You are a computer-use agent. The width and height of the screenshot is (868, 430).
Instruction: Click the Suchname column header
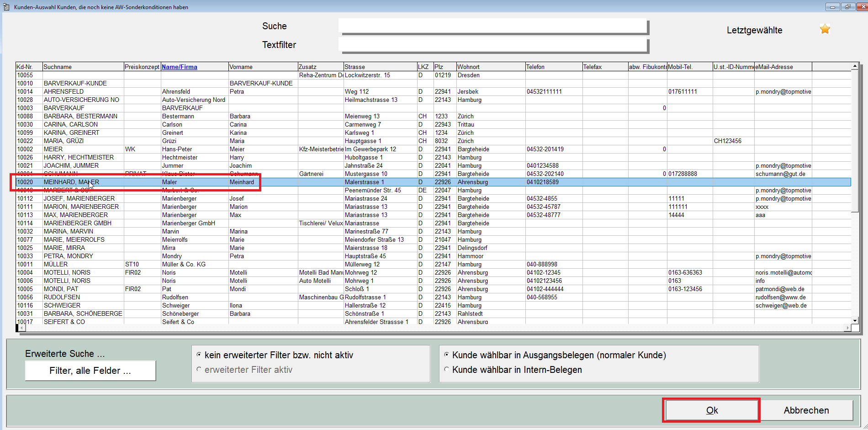pos(83,67)
